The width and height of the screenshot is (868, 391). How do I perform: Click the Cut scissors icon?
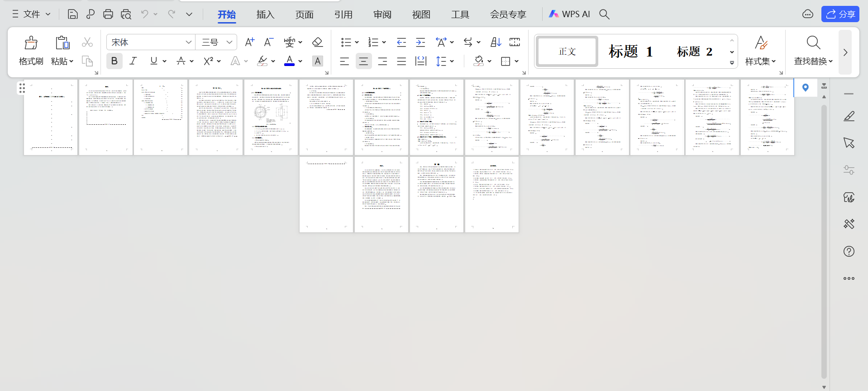click(87, 42)
